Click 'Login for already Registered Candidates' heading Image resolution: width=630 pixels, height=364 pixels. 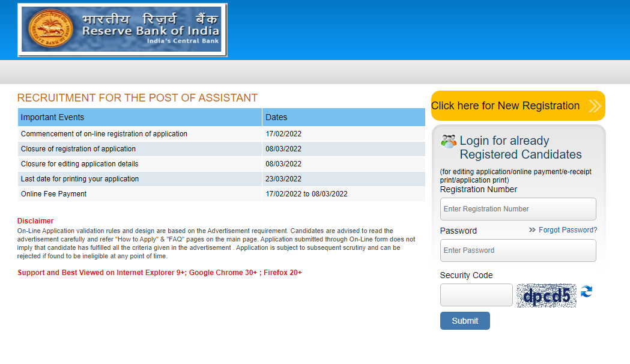pos(521,147)
